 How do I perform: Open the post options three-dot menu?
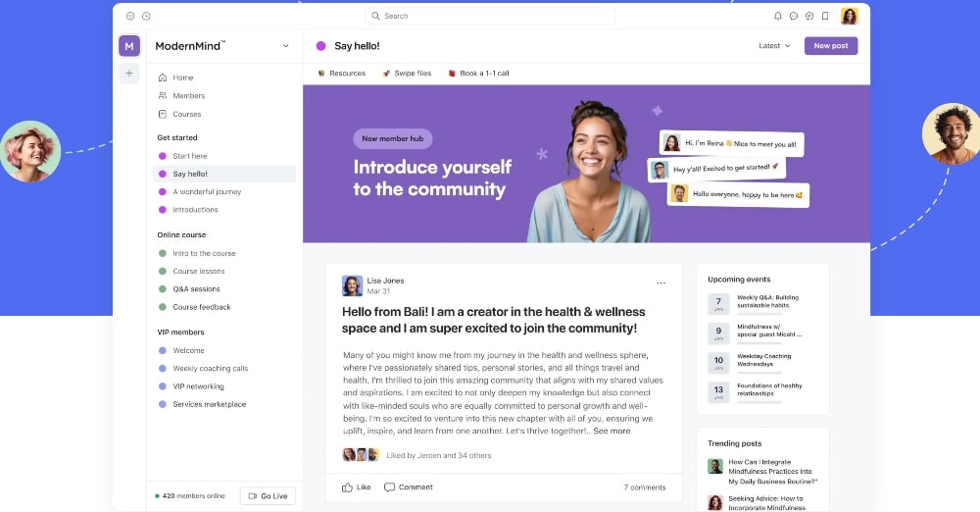coord(661,282)
